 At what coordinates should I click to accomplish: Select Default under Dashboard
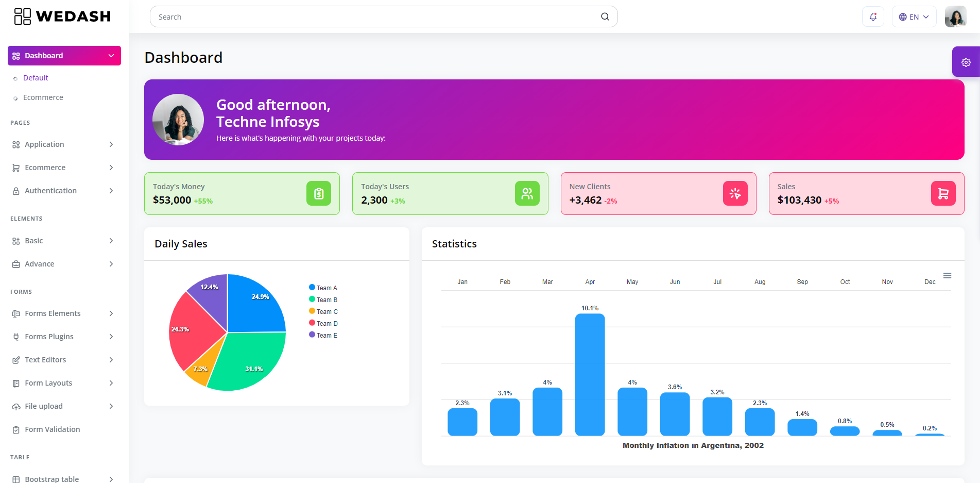tap(36, 78)
